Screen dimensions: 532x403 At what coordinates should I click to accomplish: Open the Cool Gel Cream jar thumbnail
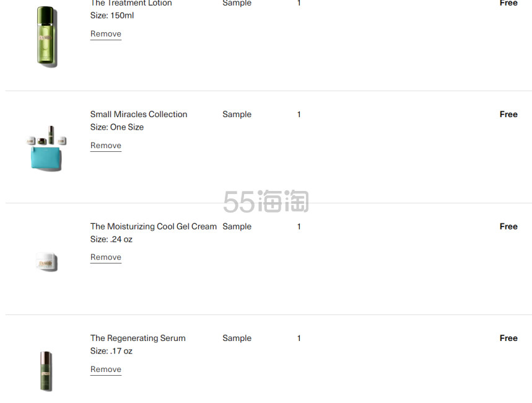46,262
